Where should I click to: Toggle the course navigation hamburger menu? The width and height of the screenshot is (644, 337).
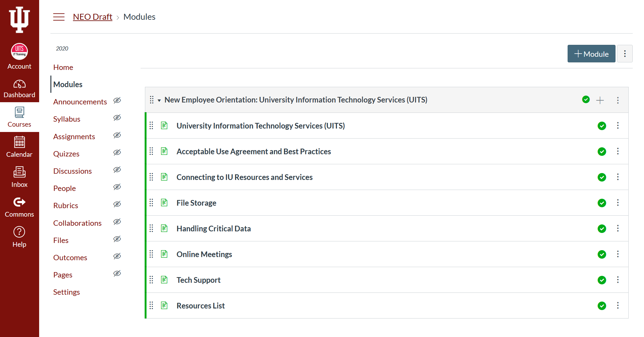59,17
